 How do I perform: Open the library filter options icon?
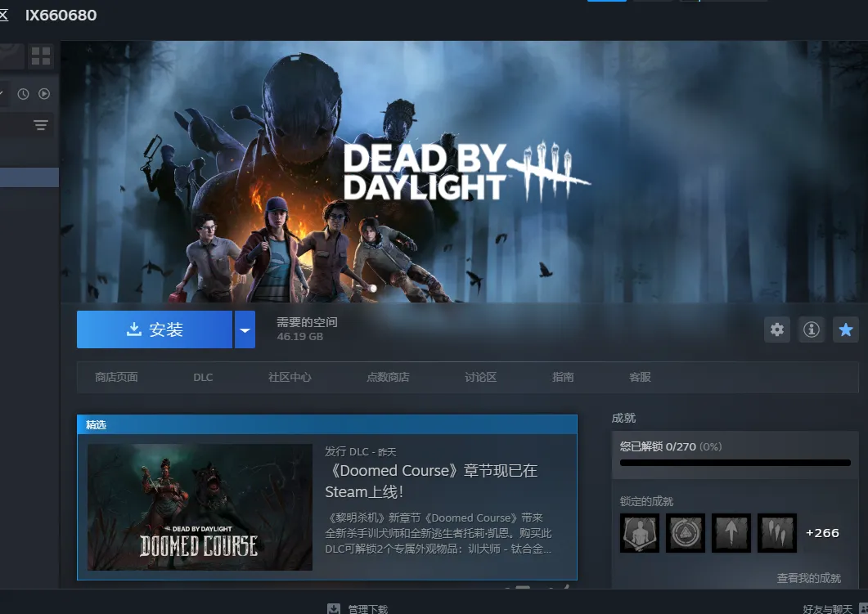click(40, 125)
